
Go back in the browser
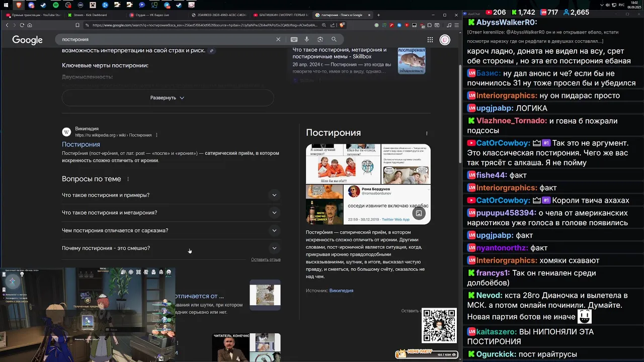[7, 25]
